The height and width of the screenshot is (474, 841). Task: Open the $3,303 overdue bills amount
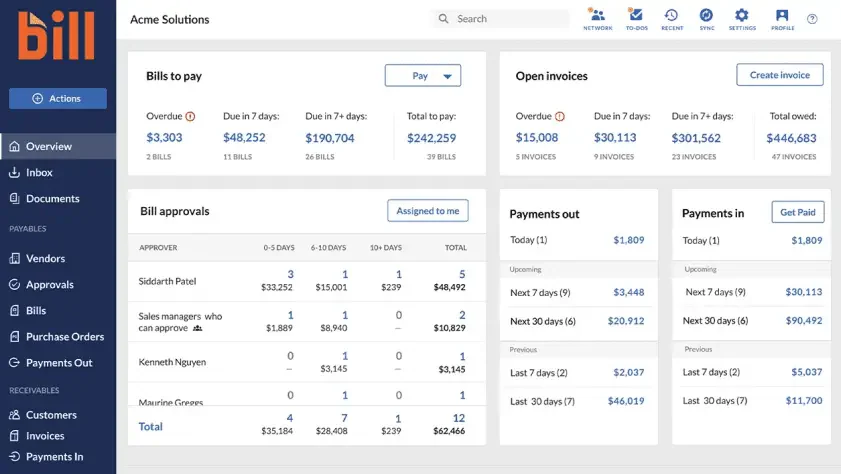click(x=164, y=138)
